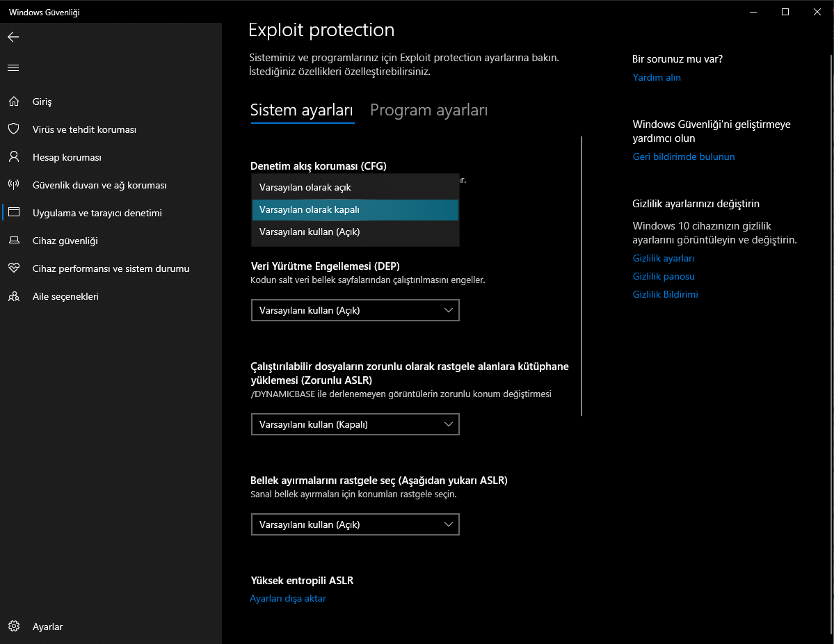
Task: Expand the DEP setting dropdown
Action: coord(355,310)
